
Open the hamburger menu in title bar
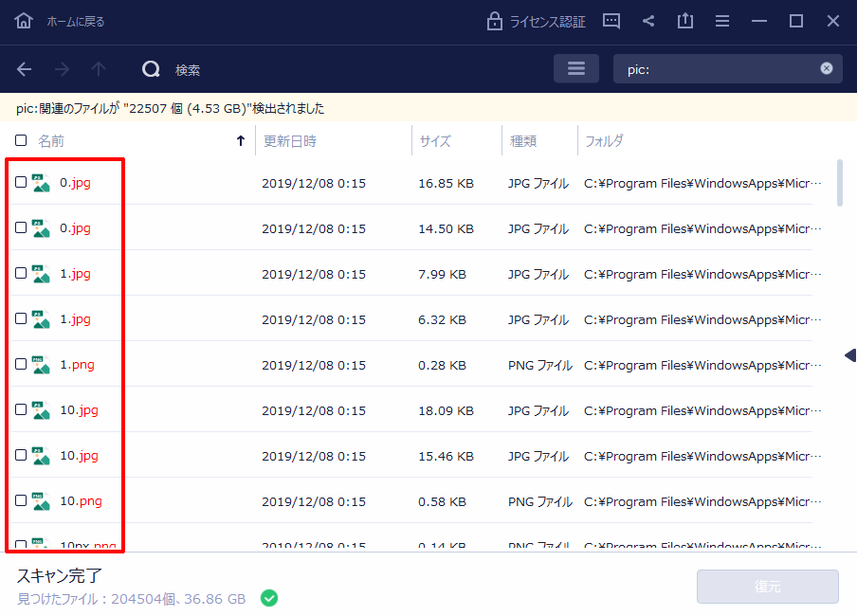(722, 21)
